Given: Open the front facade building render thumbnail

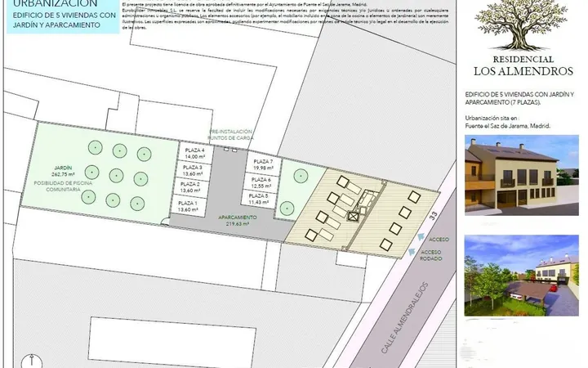Looking at the screenshot, I should (522, 175).
